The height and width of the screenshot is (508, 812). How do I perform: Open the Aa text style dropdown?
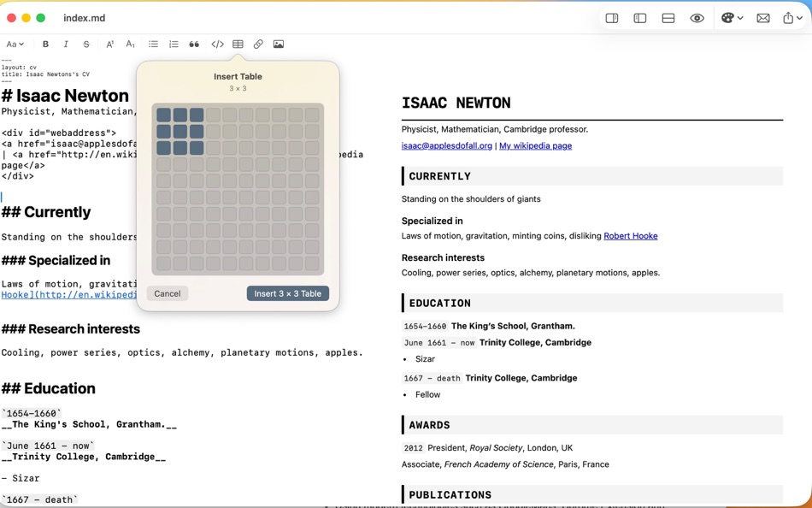pos(15,44)
